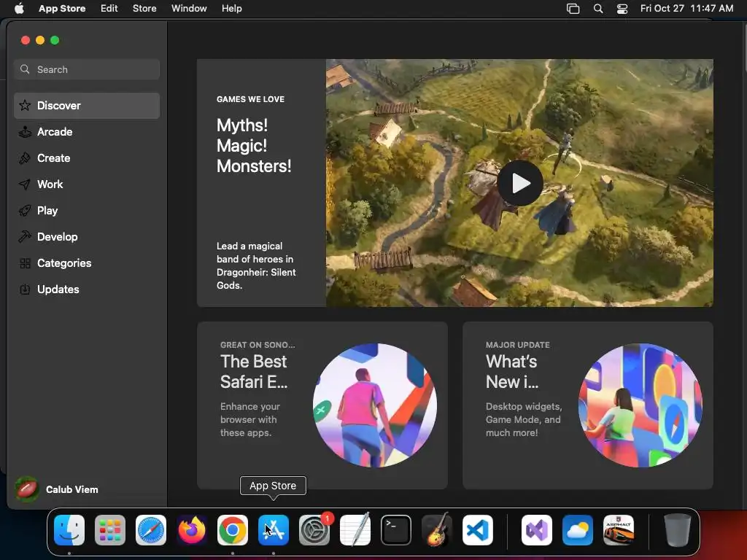The width and height of the screenshot is (747, 560).
Task: Click the Safari extensions round artwork
Action: pos(375,405)
